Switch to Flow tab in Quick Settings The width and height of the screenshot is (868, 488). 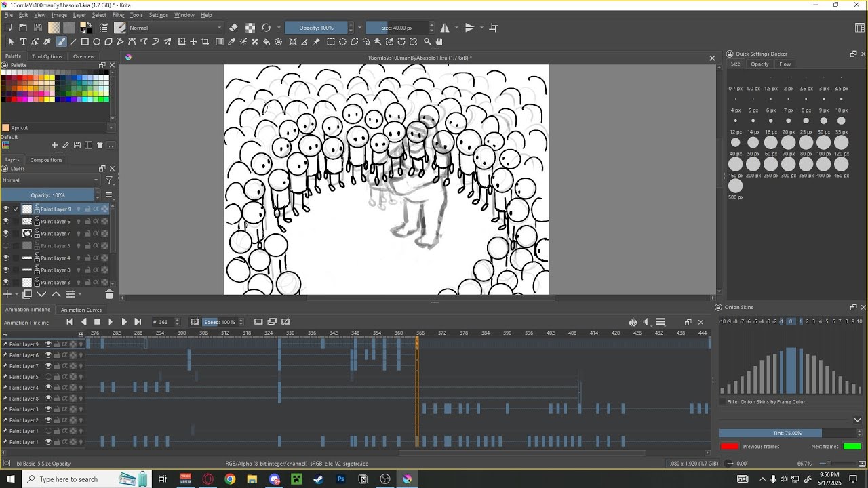(785, 64)
